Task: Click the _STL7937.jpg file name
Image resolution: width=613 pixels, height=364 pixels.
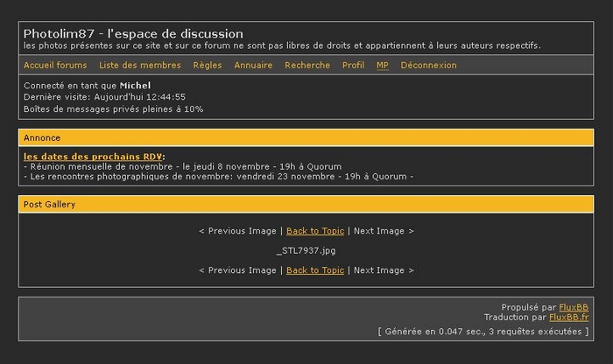Action: point(306,251)
